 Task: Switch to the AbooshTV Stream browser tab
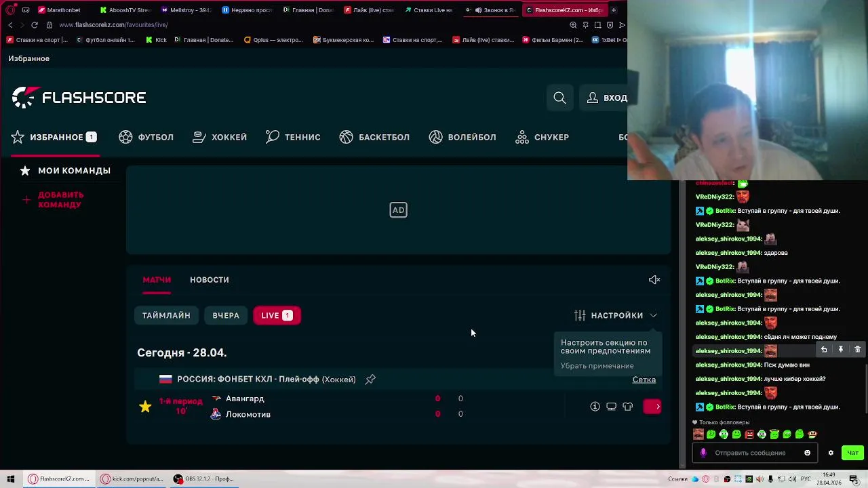[125, 10]
